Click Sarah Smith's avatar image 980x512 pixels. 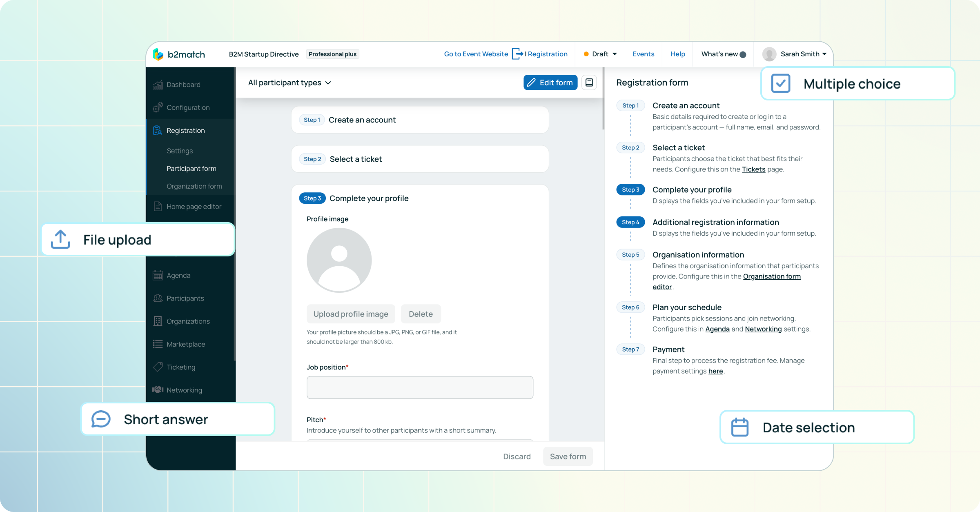pyautogui.click(x=769, y=54)
